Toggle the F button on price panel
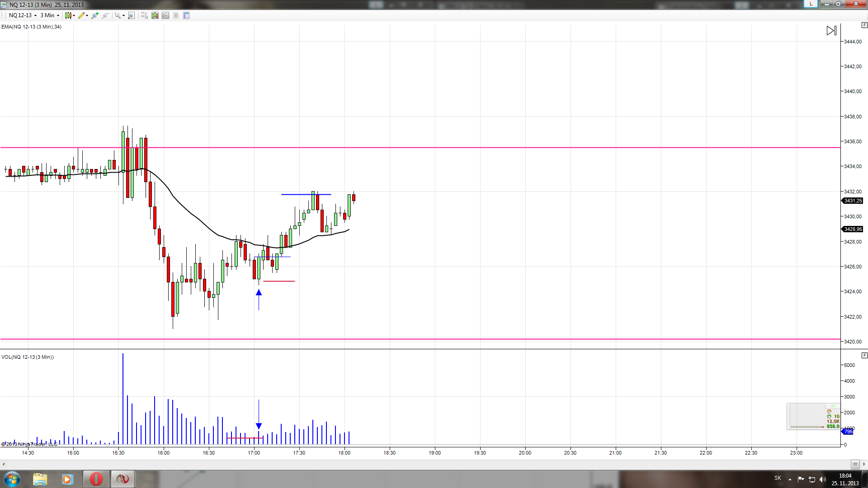Image resolution: width=868 pixels, height=488 pixels. tap(864, 25)
